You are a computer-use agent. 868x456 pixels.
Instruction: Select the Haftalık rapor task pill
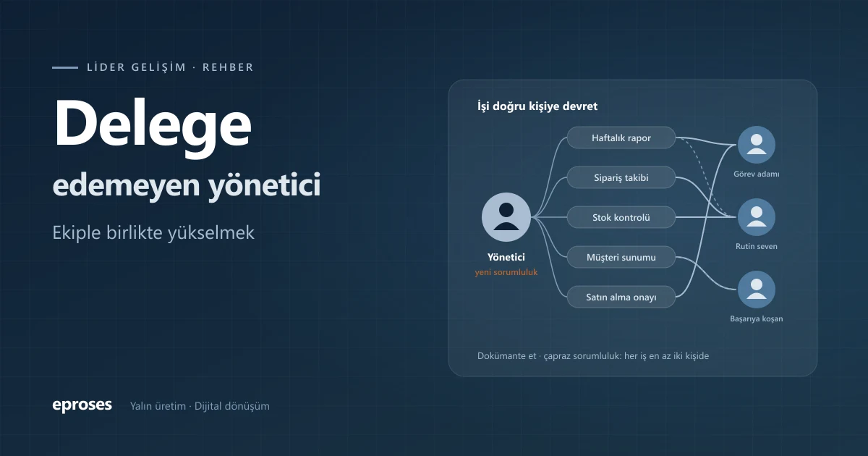(x=621, y=138)
